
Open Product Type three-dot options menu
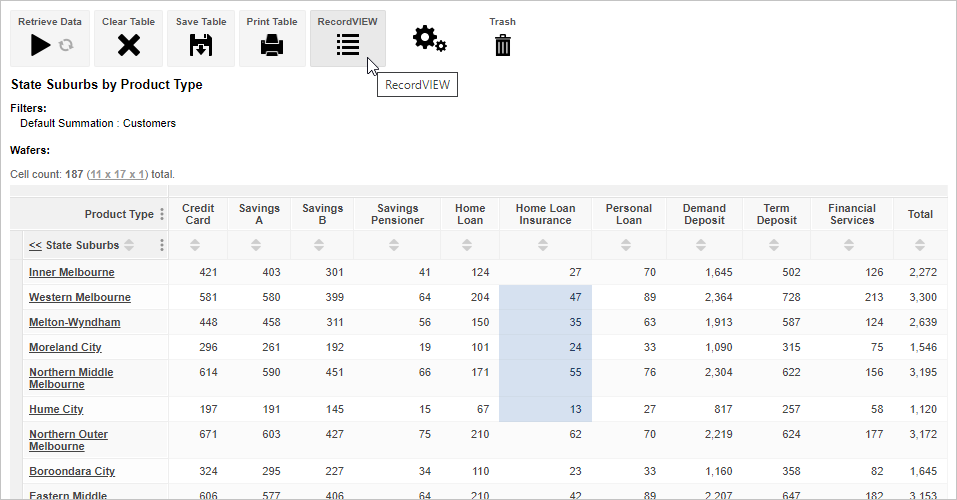(162, 214)
